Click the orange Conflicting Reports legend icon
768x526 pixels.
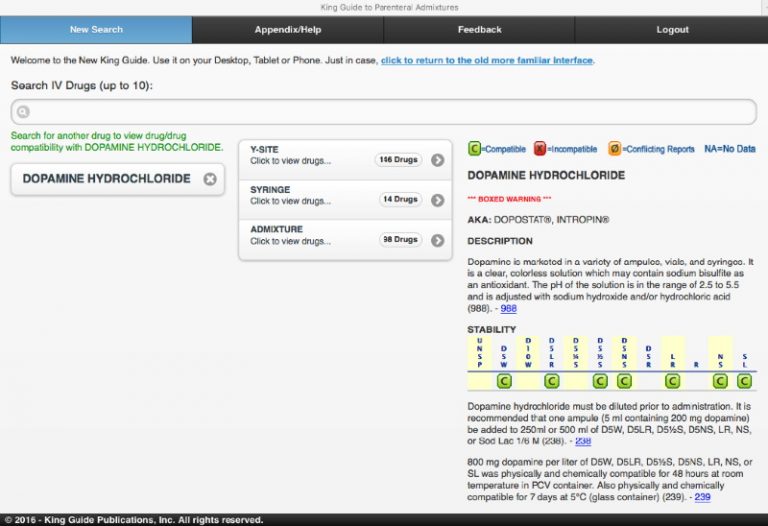click(x=614, y=148)
